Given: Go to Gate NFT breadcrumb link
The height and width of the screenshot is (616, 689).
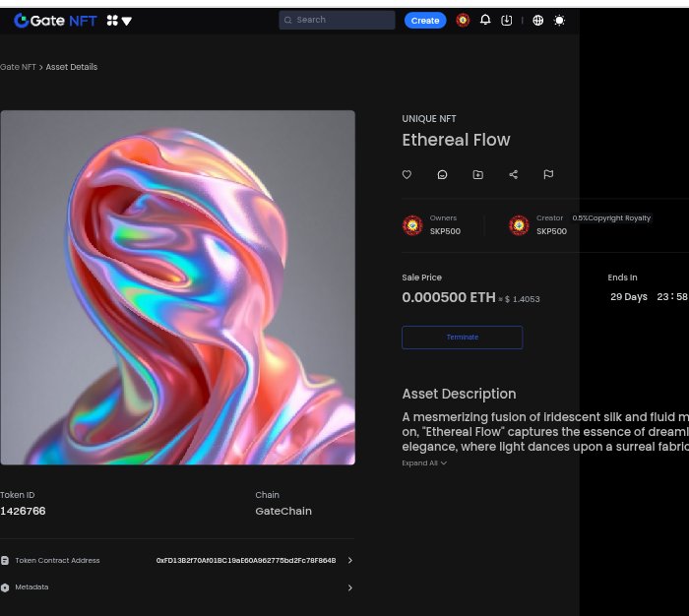Looking at the screenshot, I should click(x=18, y=67).
